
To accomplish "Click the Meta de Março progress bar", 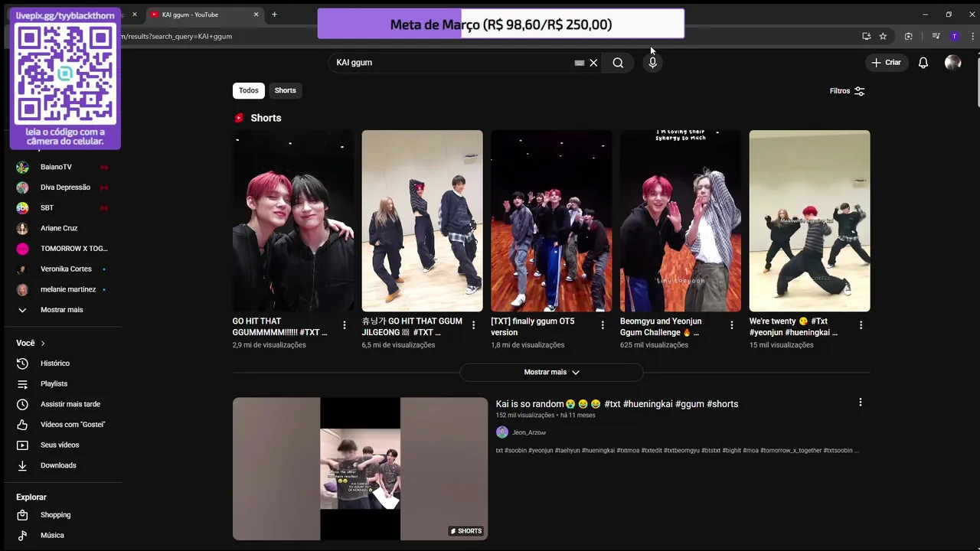I will [x=501, y=24].
